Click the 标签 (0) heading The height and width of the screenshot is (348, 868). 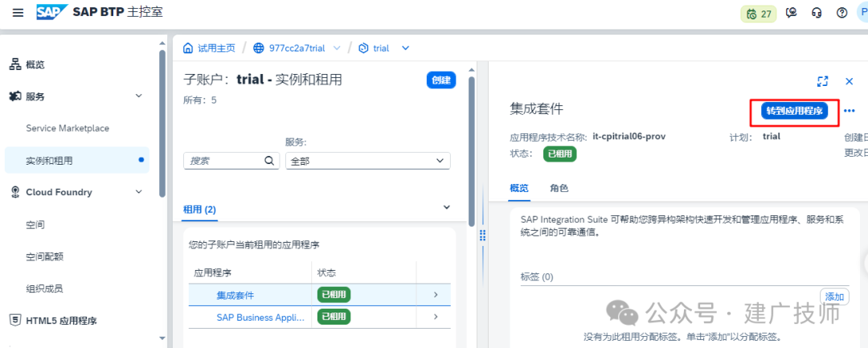(537, 276)
